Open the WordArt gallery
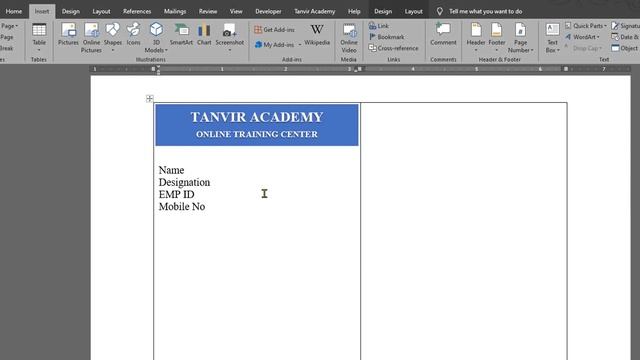 [583, 37]
